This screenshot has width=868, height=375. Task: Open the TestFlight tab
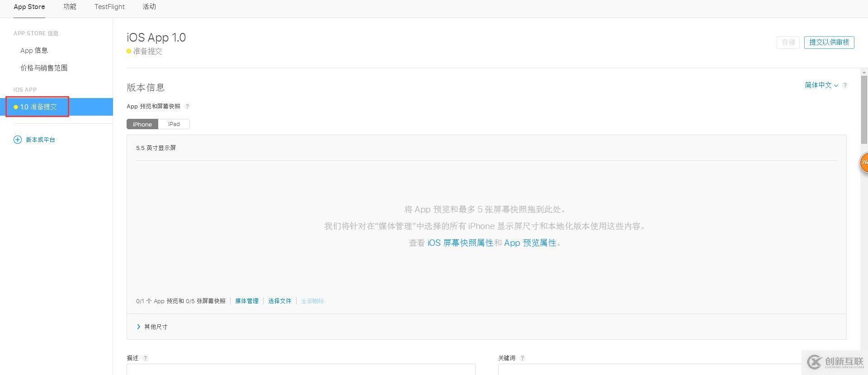pyautogui.click(x=109, y=7)
